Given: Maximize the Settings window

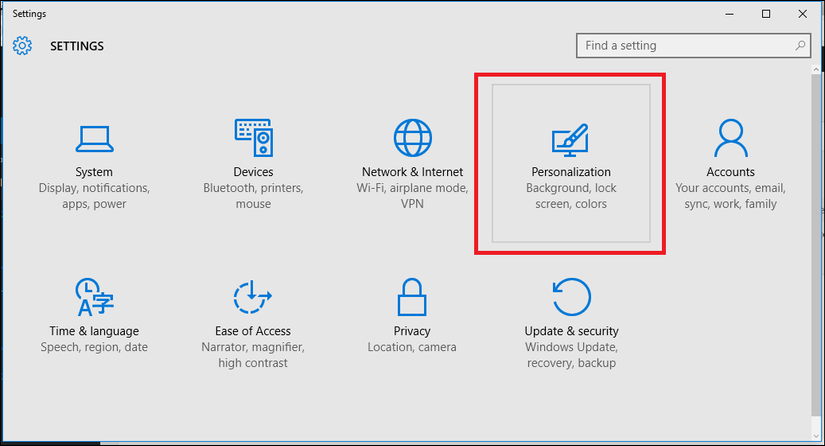Looking at the screenshot, I should (x=766, y=14).
